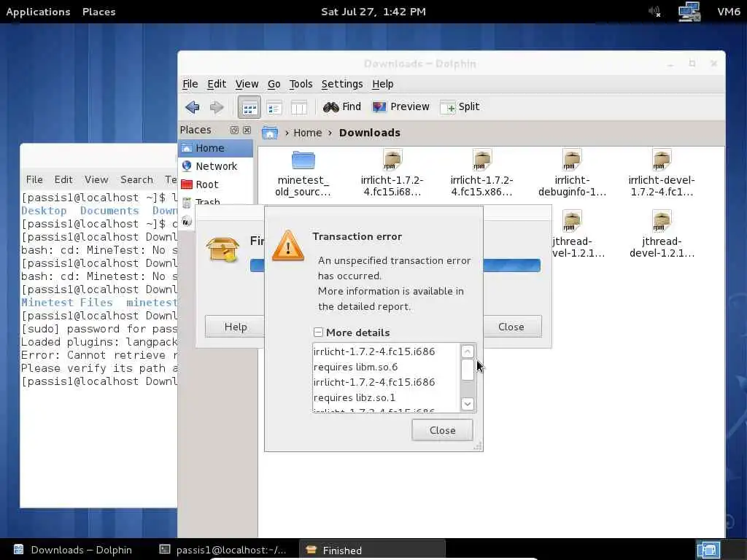Go back with Dolphin's back arrow

193,107
